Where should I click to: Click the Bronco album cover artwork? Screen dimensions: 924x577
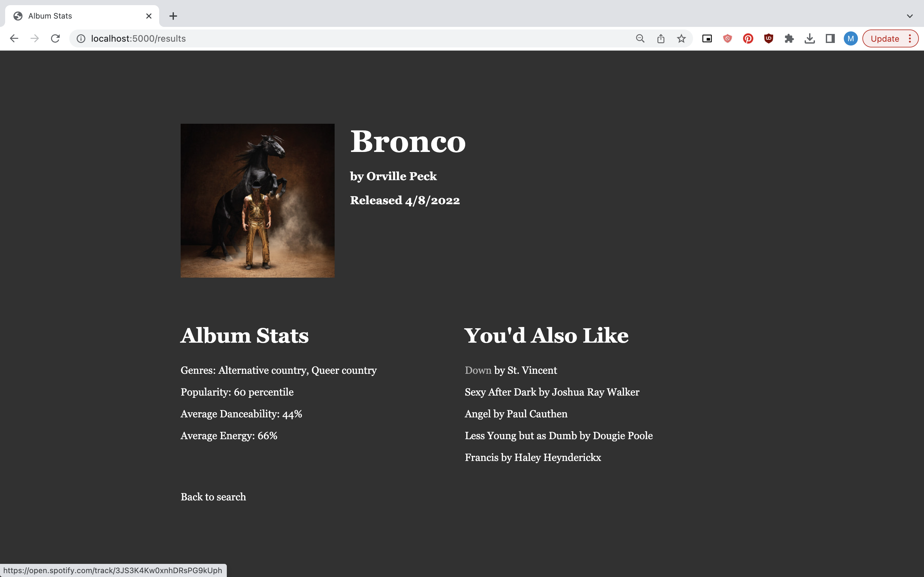257,200
